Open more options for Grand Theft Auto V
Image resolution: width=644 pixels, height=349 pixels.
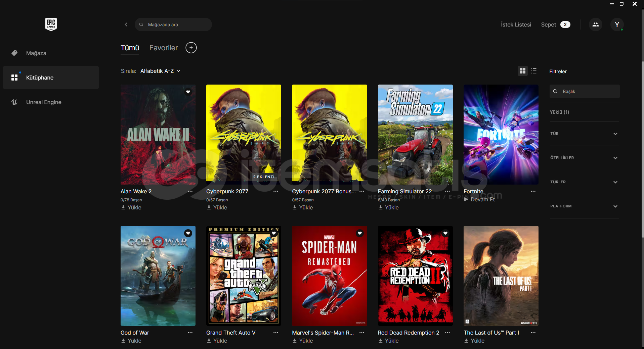(x=276, y=333)
